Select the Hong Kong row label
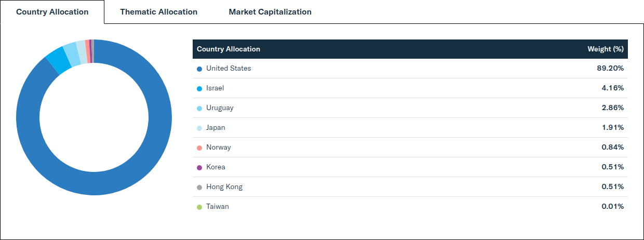644x240 pixels. pyautogui.click(x=224, y=187)
